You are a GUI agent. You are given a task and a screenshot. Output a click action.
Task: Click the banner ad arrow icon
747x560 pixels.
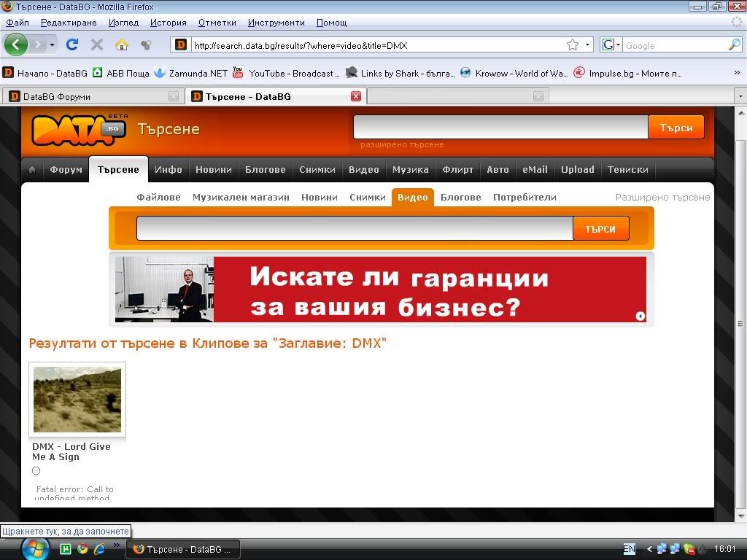tap(640, 316)
